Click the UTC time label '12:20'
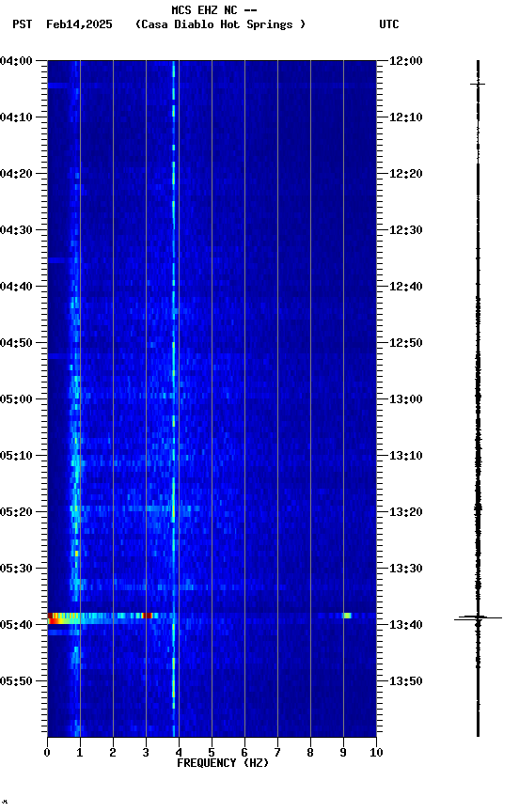519x812 pixels. (x=406, y=174)
